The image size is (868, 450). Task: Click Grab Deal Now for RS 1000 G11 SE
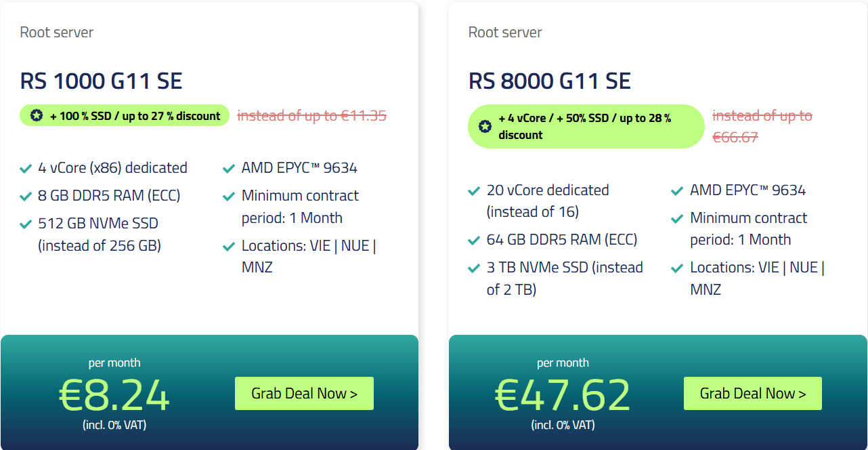point(304,394)
